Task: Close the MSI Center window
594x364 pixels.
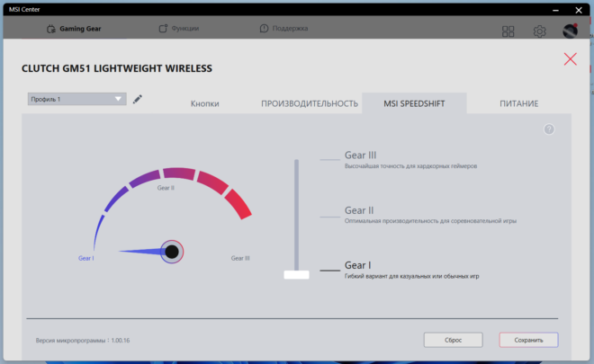Action: (x=579, y=10)
